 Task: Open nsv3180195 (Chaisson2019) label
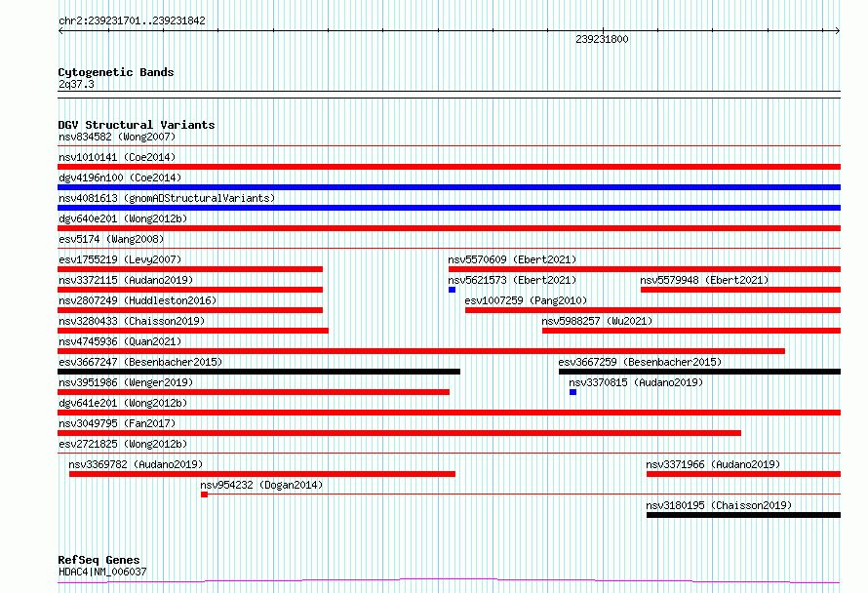[719, 505]
